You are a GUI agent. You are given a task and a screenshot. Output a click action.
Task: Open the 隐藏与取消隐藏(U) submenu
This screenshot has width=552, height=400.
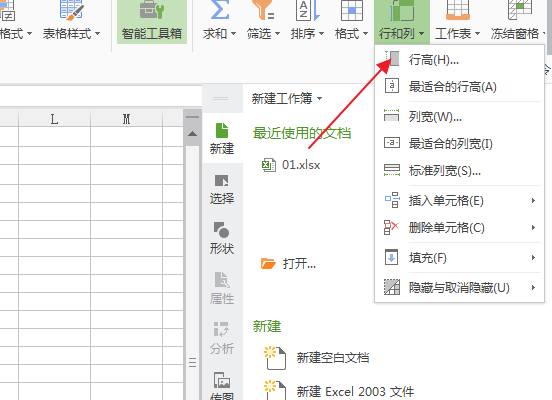[459, 288]
